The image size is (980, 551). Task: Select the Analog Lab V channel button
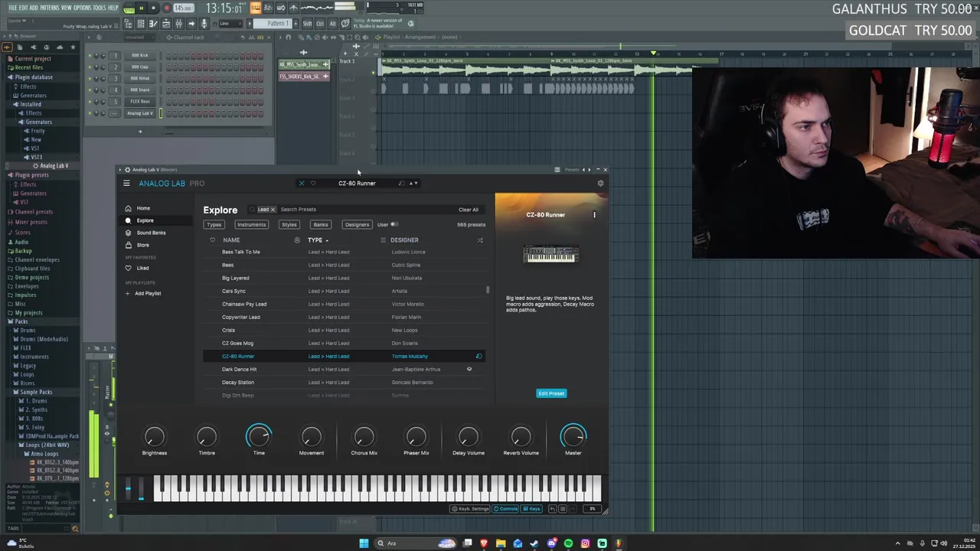tap(140, 113)
